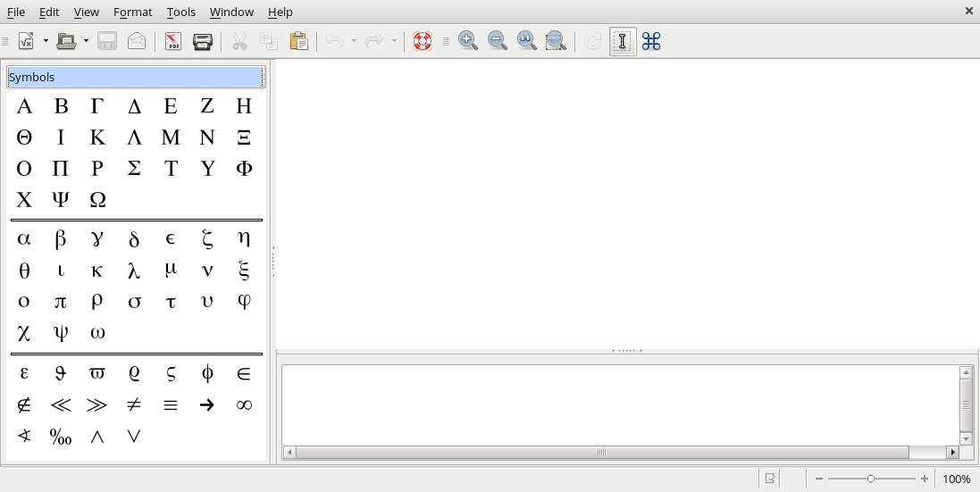Click the New formula document icon
Screen dimensions: 980x492
click(x=26, y=41)
